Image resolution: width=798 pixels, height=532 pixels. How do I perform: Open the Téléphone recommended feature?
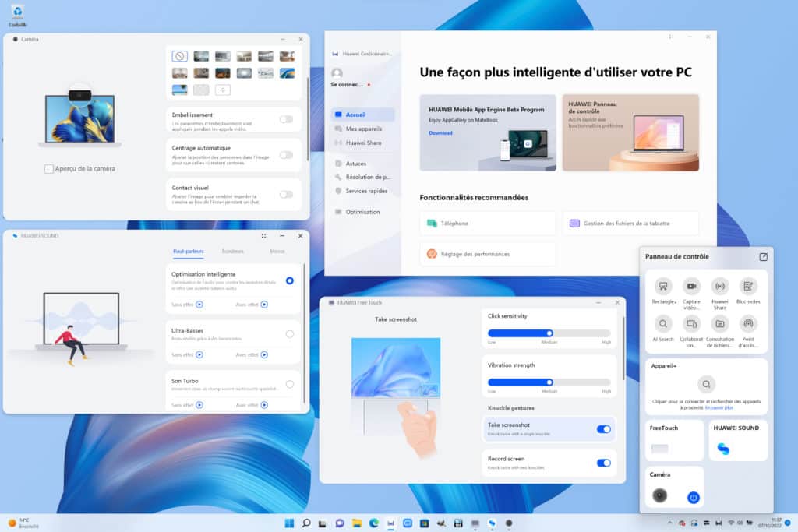tap(488, 224)
